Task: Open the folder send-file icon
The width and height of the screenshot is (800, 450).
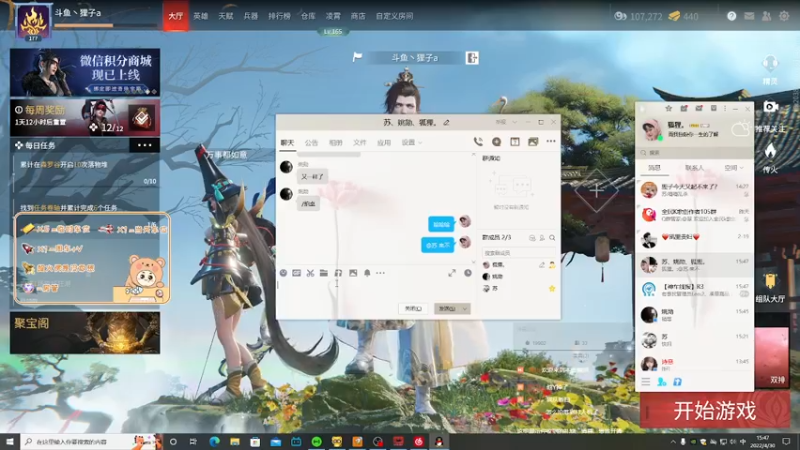Action: coord(324,273)
